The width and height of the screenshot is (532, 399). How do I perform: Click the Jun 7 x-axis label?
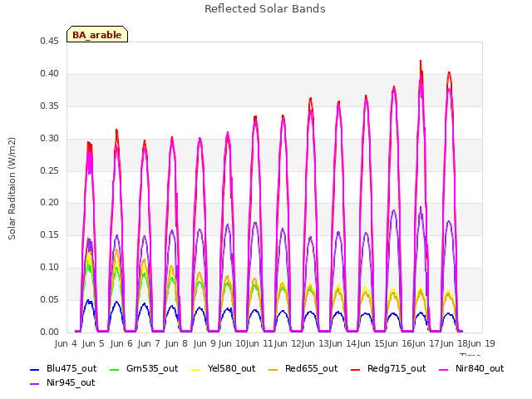click(149, 343)
